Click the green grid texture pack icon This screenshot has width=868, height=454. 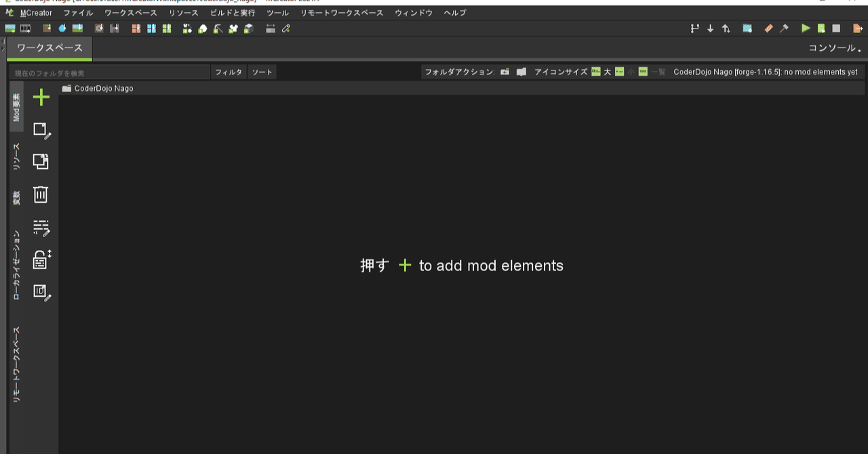coord(167,28)
